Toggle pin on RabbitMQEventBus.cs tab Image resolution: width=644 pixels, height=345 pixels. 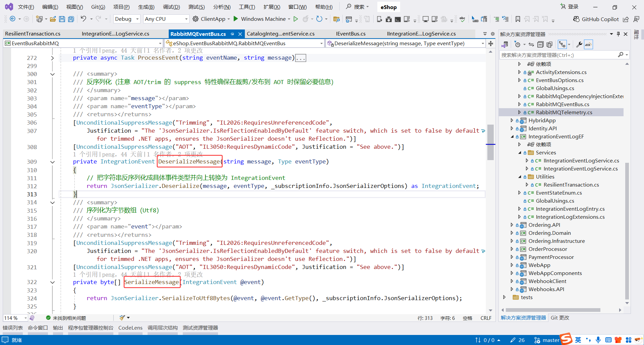(232, 34)
